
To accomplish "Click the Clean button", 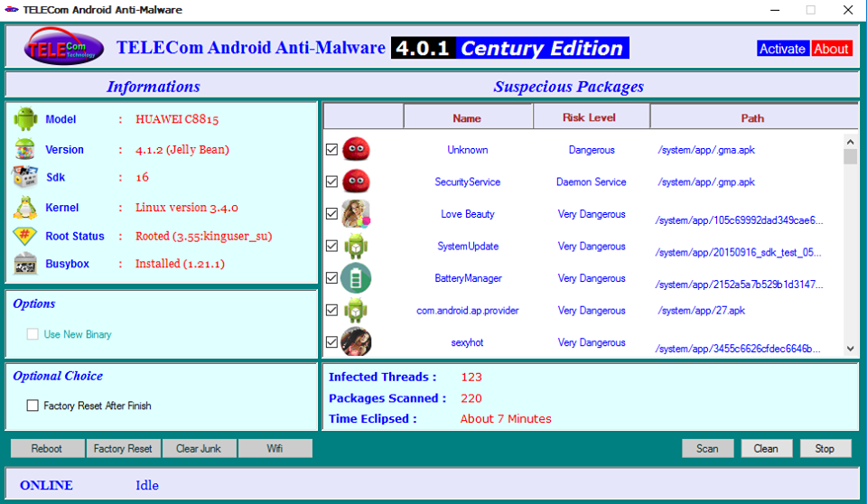I will click(767, 449).
